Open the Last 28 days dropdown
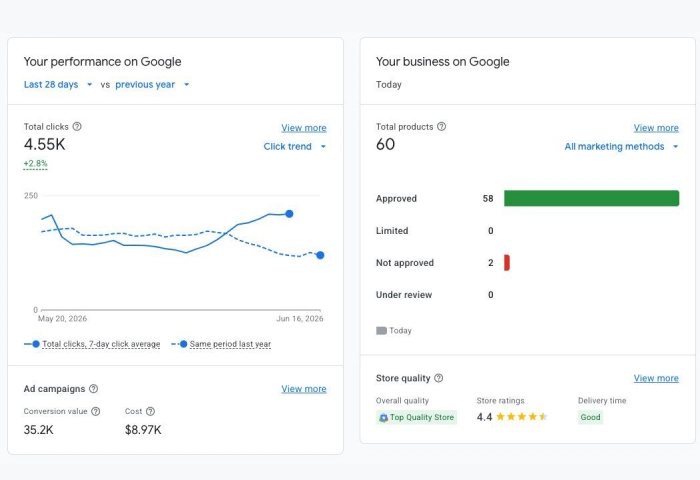This screenshot has width=700, height=480. [x=58, y=84]
